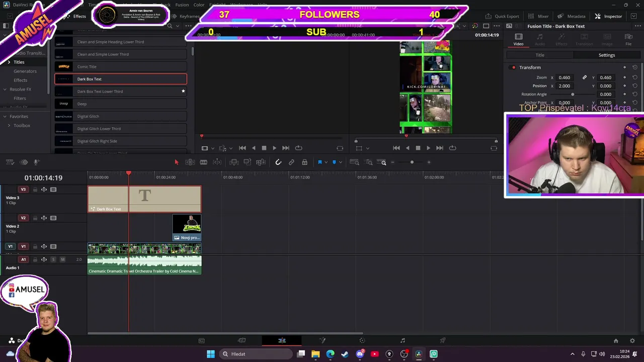Expand the Resolve FX category
This screenshot has height=362, width=644.
click(x=5, y=89)
